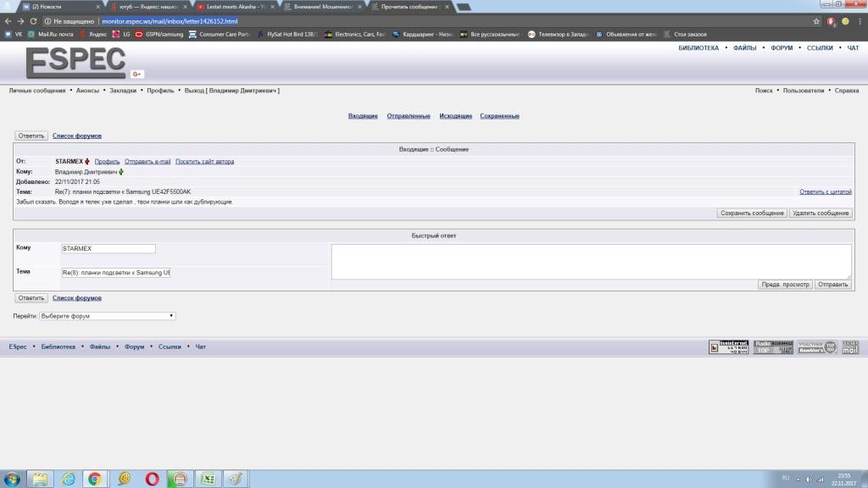
Task: Switch to the 'Отправленные' mail folder
Action: coord(409,116)
